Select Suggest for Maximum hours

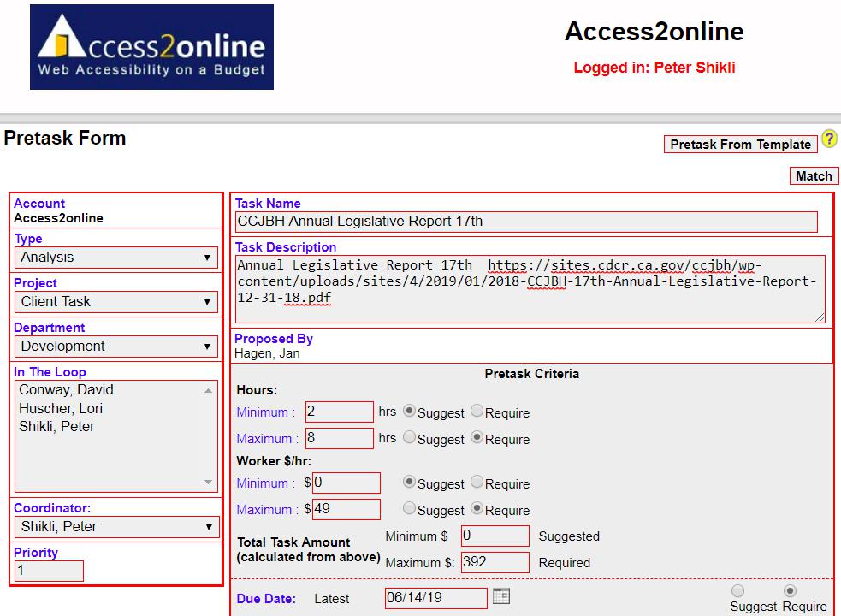(409, 438)
